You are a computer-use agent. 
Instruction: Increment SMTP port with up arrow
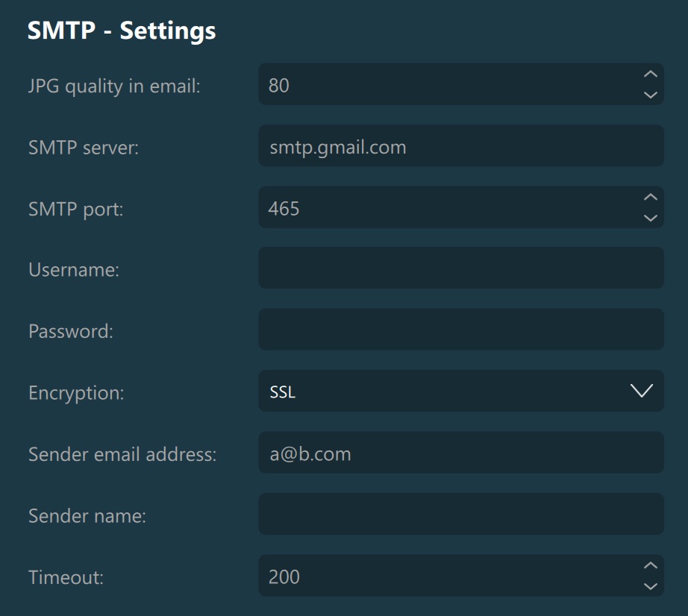[650, 197]
